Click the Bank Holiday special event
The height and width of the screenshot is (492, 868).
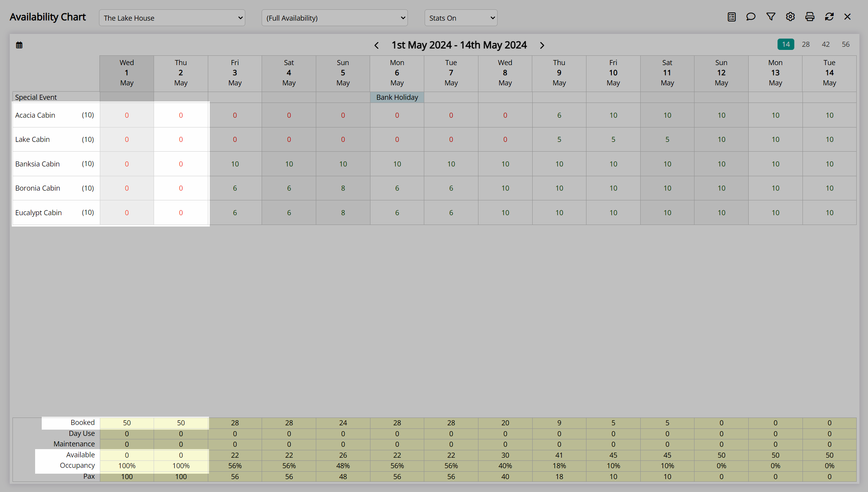tap(397, 97)
